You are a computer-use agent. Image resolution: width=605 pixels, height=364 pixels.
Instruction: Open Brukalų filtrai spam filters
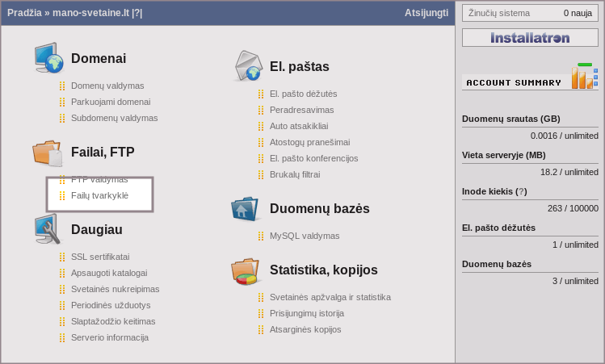295,174
